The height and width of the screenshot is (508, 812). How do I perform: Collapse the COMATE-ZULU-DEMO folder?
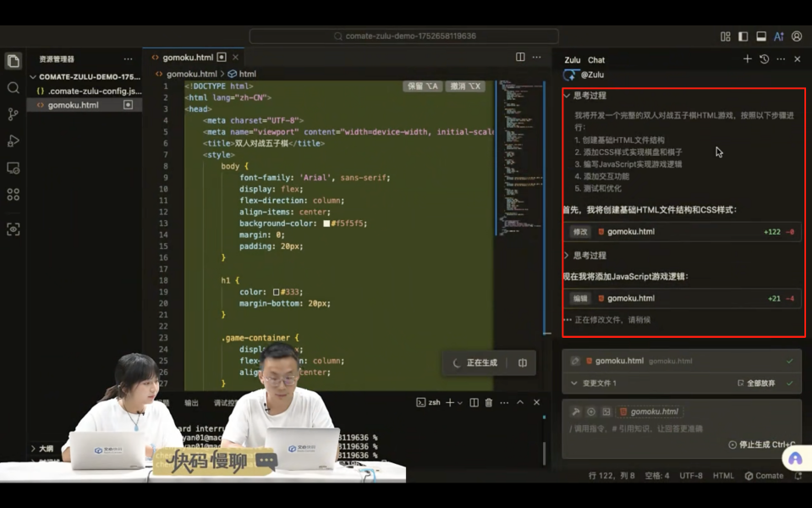[x=33, y=77]
